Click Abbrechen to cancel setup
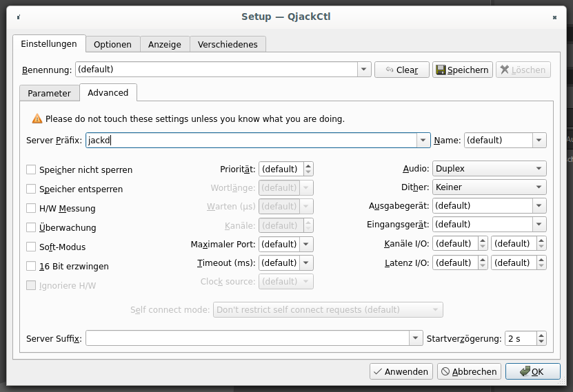This screenshot has width=573, height=392. coord(469,371)
